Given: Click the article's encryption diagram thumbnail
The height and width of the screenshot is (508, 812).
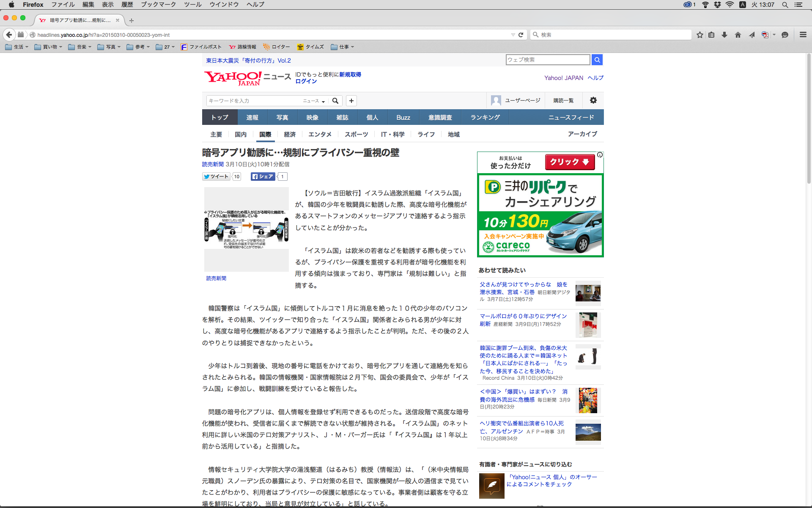Looking at the screenshot, I should [246, 229].
